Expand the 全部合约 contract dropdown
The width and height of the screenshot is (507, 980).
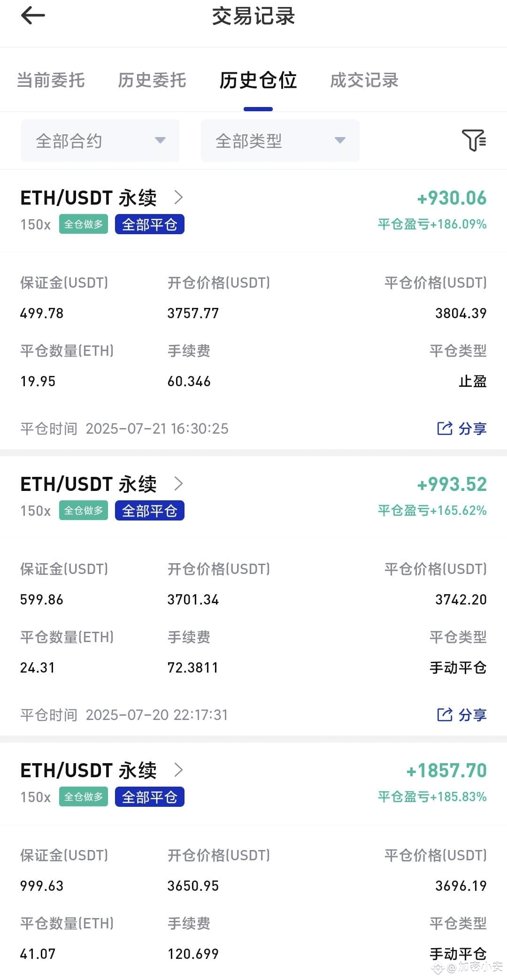pos(100,140)
